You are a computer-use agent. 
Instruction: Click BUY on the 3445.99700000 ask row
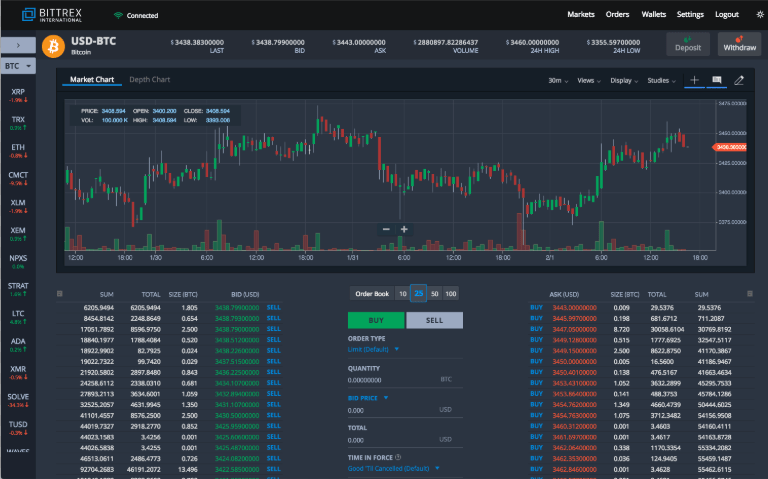pyautogui.click(x=536, y=318)
